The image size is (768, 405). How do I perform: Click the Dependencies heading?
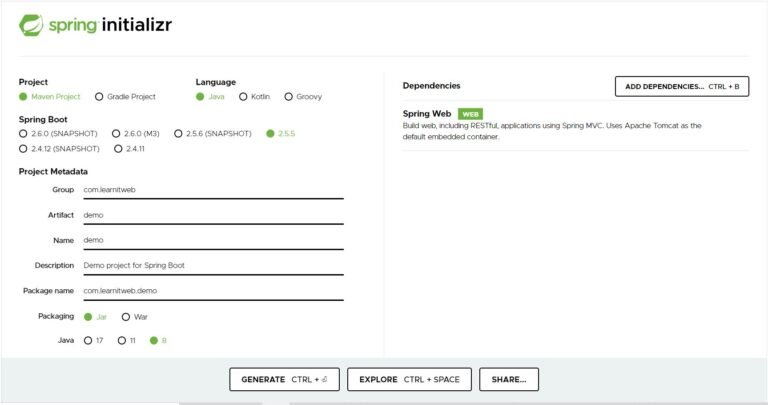[432, 86]
